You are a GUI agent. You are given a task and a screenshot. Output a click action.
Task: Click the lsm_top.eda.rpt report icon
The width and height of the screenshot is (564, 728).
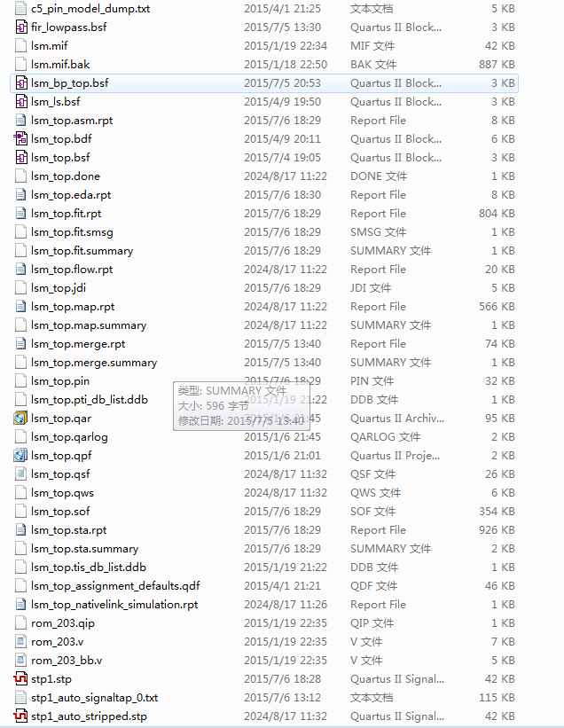[21, 194]
